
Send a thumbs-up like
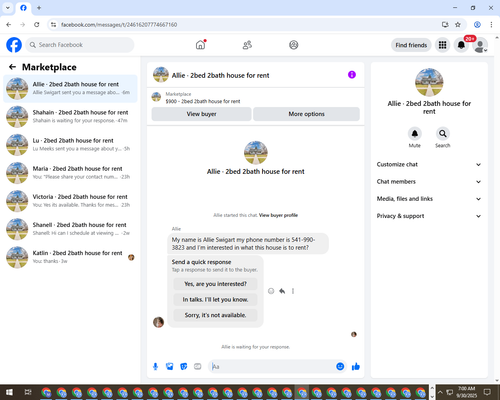coord(356,367)
